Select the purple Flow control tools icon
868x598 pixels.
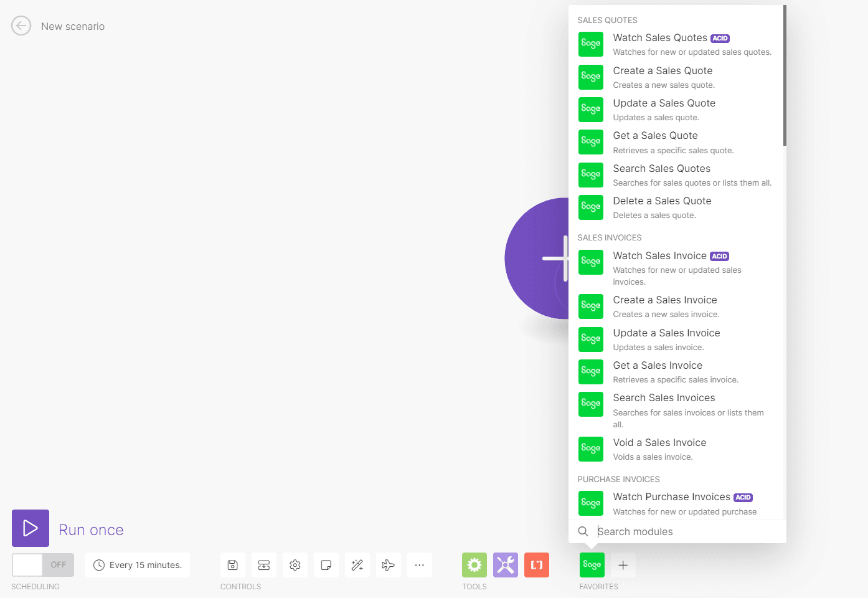coord(505,564)
